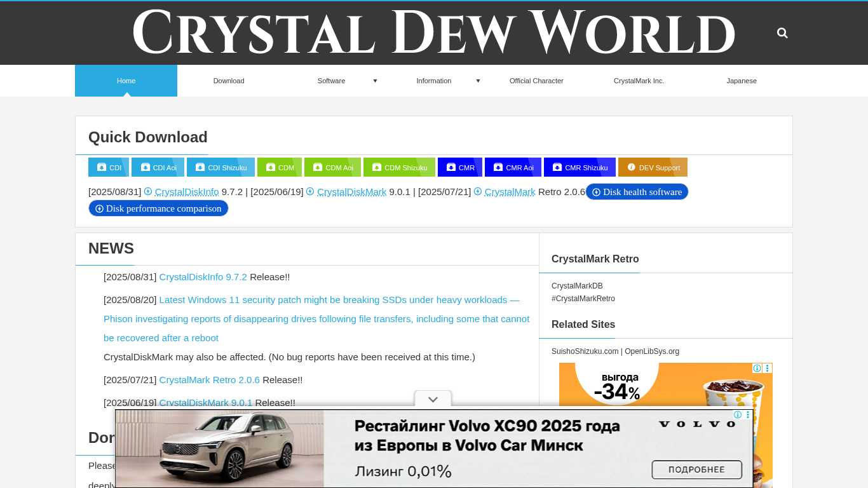Download the CDI Aoi edition

(x=158, y=167)
